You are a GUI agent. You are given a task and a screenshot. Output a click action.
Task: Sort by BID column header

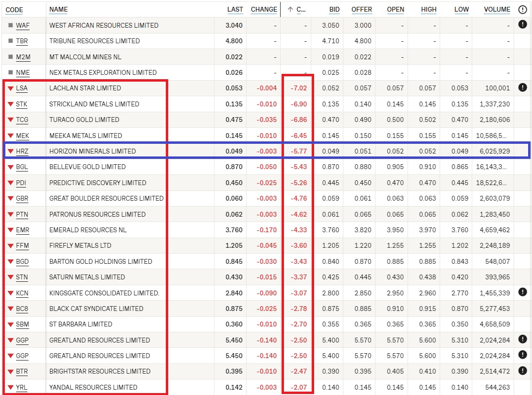pos(334,9)
